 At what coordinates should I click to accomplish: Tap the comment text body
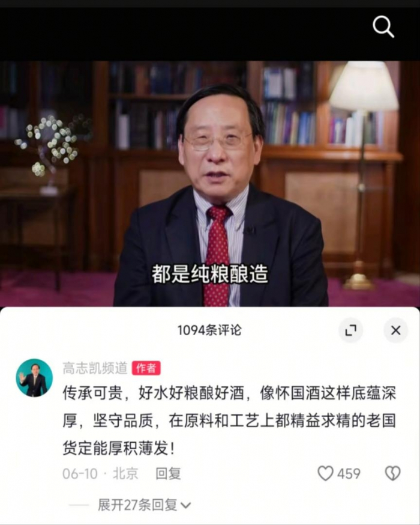[x=229, y=420]
